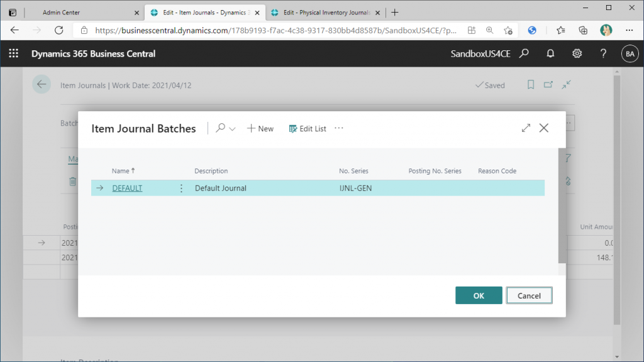Screen dimensions: 644x362
Task: Switch to the Edit - Item Journals tab
Action: [206, 13]
